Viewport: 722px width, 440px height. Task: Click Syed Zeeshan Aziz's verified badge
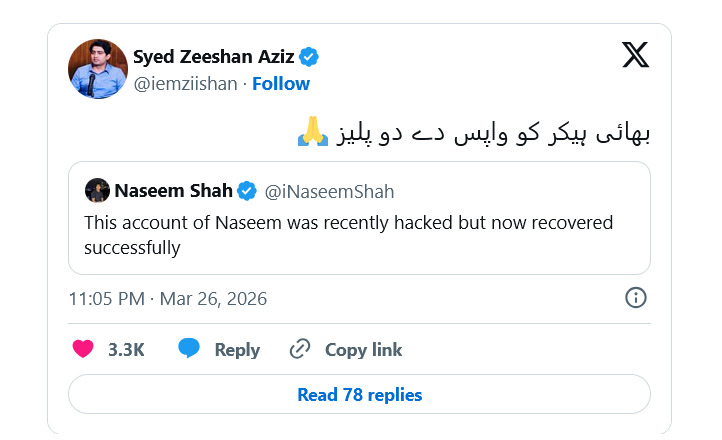click(311, 56)
